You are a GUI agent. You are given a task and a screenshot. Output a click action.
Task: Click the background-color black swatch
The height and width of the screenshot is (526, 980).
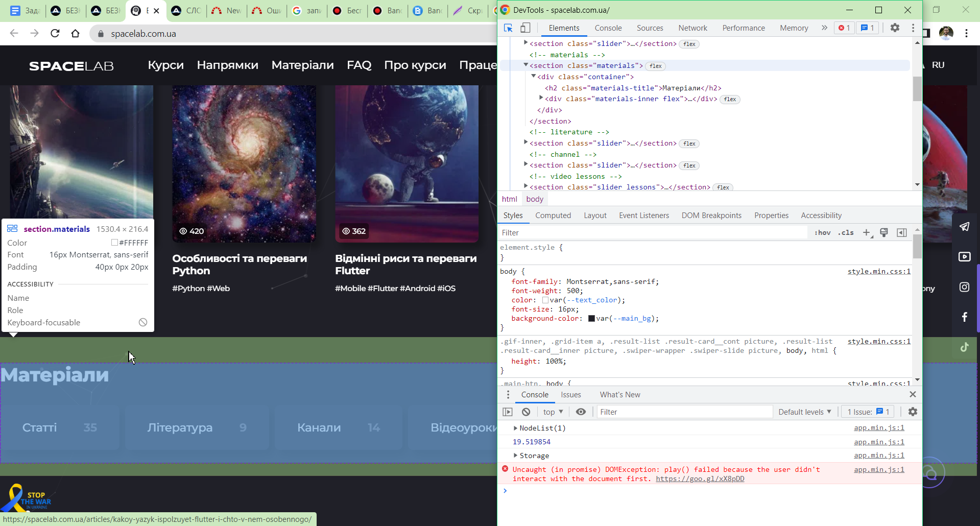(591, 319)
